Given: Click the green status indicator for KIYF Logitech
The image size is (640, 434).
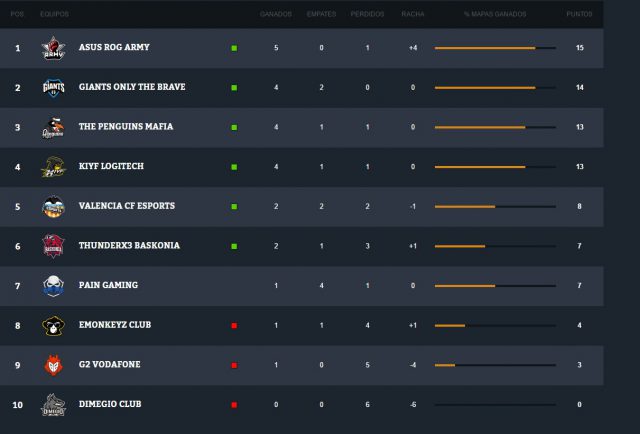Looking at the screenshot, I should coord(234,167).
